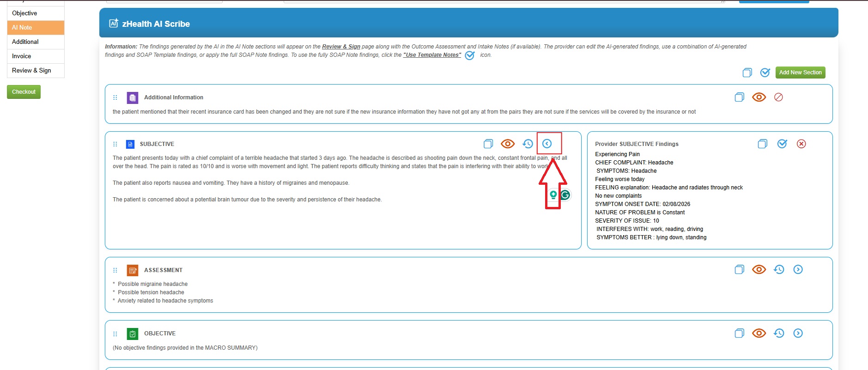
Task: Expand the ASSESSMENT provider findings arrow
Action: (x=798, y=269)
